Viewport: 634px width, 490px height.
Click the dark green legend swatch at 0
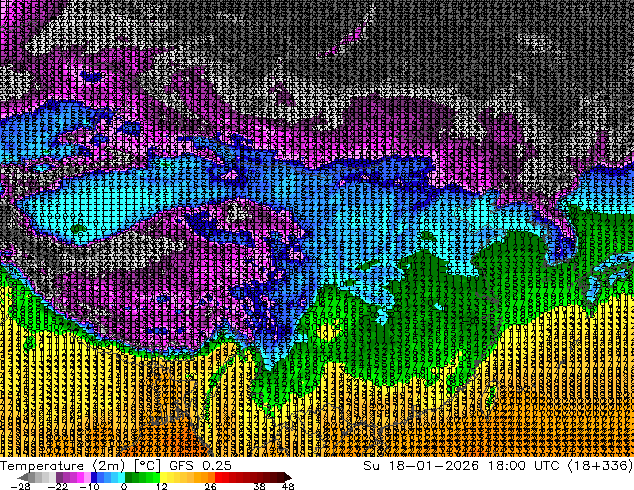pos(129,477)
